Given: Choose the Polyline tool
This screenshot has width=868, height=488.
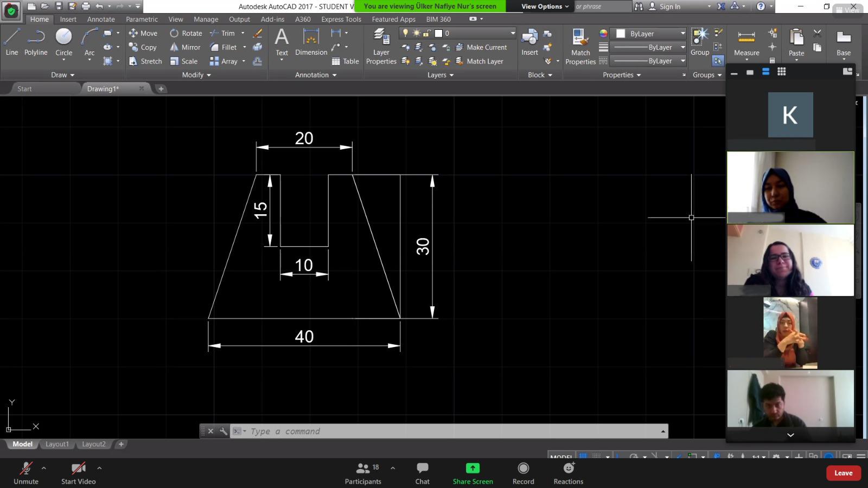Looking at the screenshot, I should click(x=36, y=42).
